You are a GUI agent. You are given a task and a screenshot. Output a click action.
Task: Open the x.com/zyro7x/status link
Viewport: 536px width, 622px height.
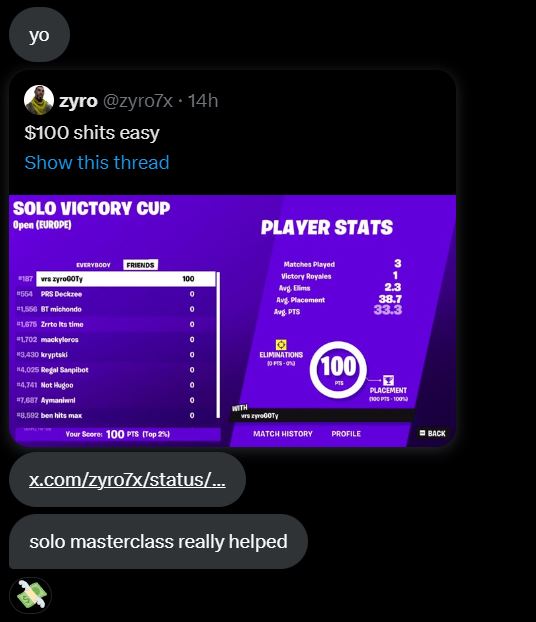pyautogui.click(x=127, y=480)
